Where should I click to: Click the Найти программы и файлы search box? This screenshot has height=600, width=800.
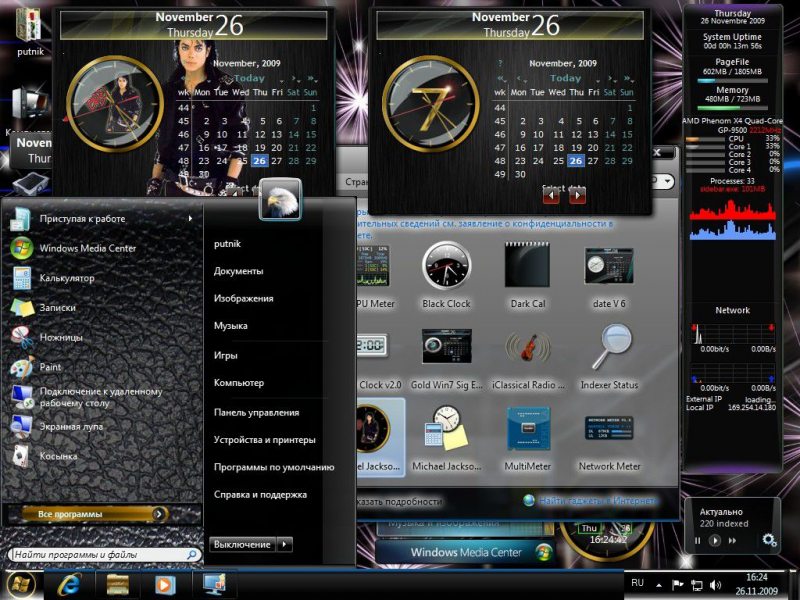[105, 555]
